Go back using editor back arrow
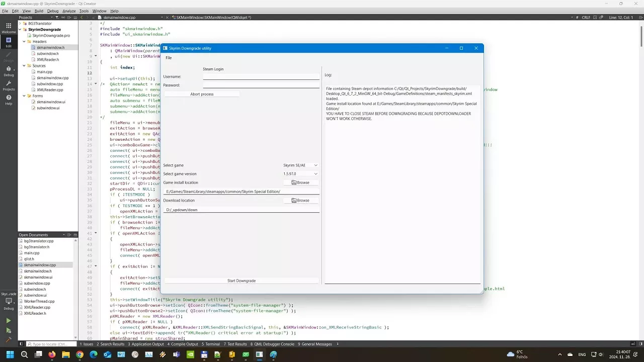The image size is (644, 362). (82, 17)
